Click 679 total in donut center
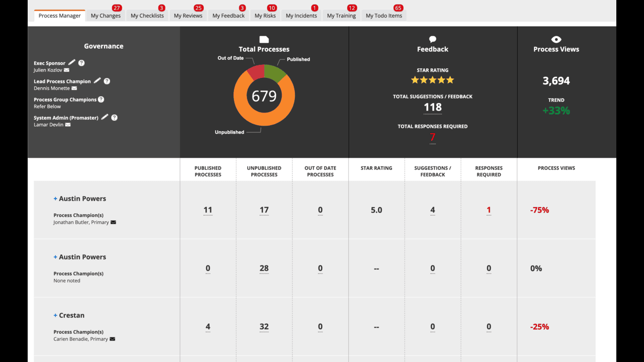 pyautogui.click(x=264, y=96)
